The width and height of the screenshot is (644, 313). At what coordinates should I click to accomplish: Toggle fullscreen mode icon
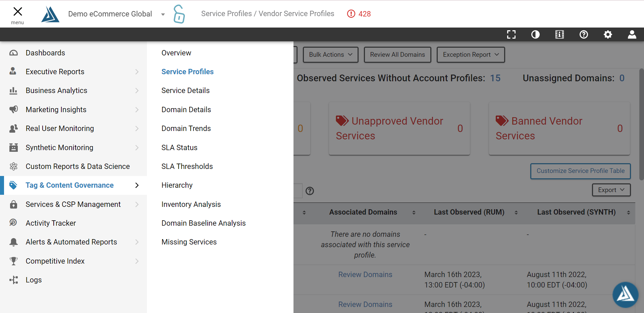[511, 34]
